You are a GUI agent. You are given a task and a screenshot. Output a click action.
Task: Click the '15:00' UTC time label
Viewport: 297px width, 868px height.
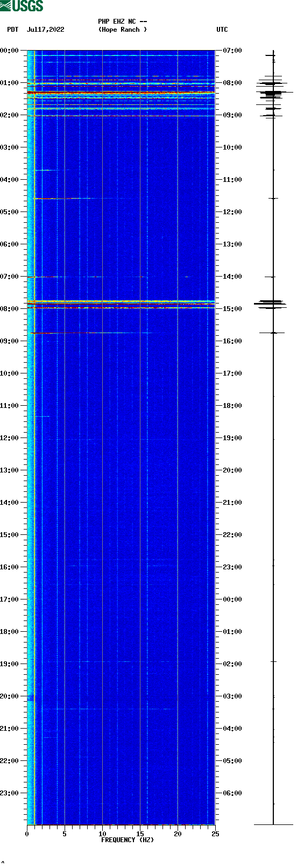click(232, 309)
